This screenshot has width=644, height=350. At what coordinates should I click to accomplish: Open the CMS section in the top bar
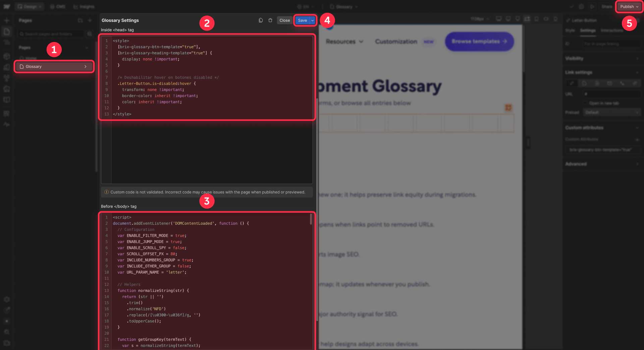(58, 6)
